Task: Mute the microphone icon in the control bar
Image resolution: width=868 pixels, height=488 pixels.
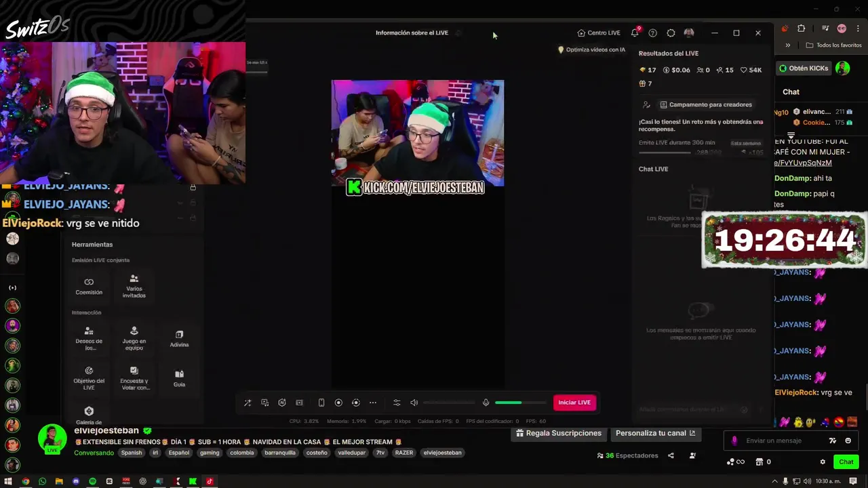Action: pos(486,403)
